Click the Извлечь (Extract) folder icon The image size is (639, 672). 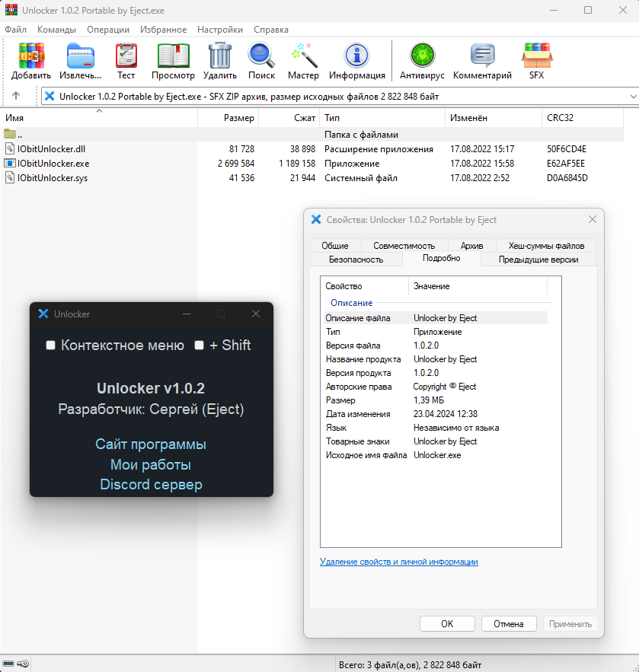[80, 56]
